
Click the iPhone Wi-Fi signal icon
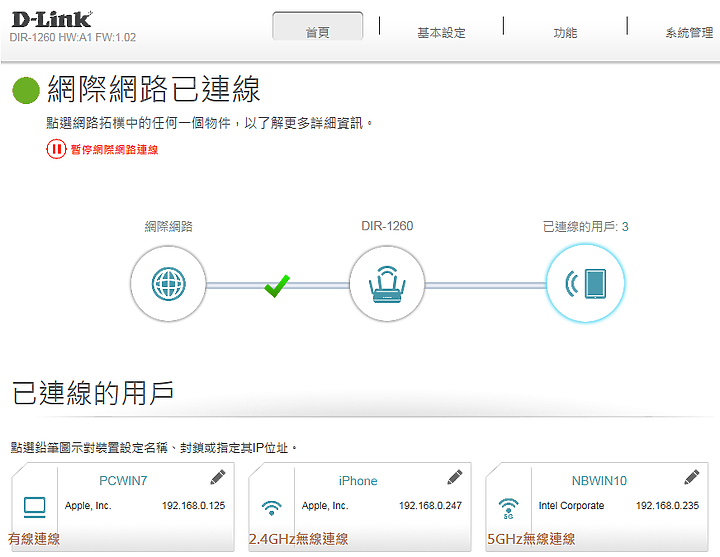(271, 508)
